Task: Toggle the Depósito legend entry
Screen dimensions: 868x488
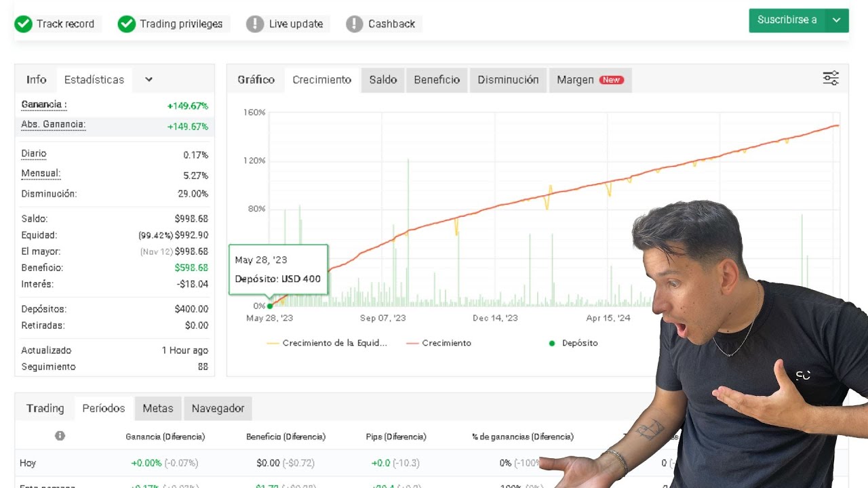Action: 573,343
